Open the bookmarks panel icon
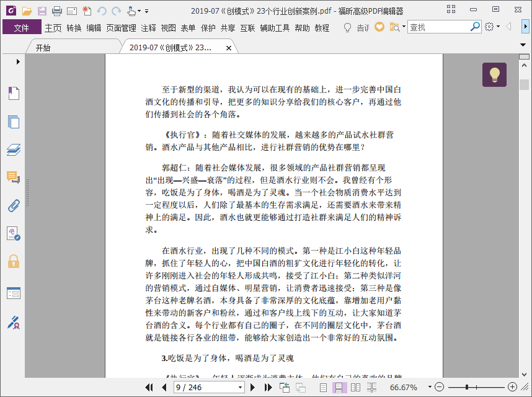Screen dimensions: 532x397 pos(14,93)
